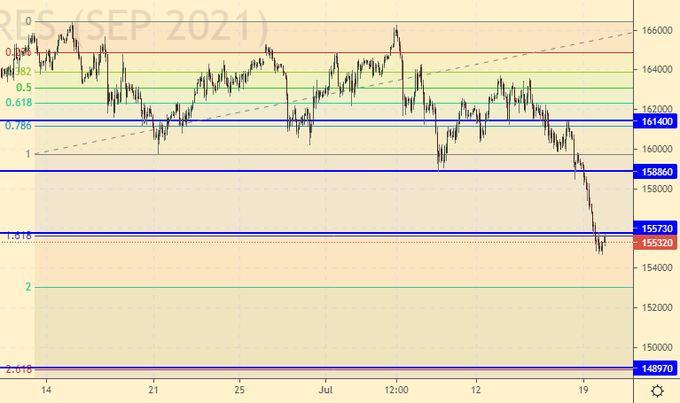The width and height of the screenshot is (680, 403).
Task: Click 166000 on the price scale
Action: (x=656, y=30)
